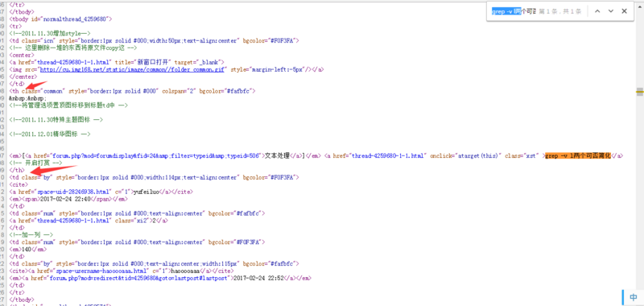The image size is (644, 306).
Task: Click the find bar search input
Action: 514,11
